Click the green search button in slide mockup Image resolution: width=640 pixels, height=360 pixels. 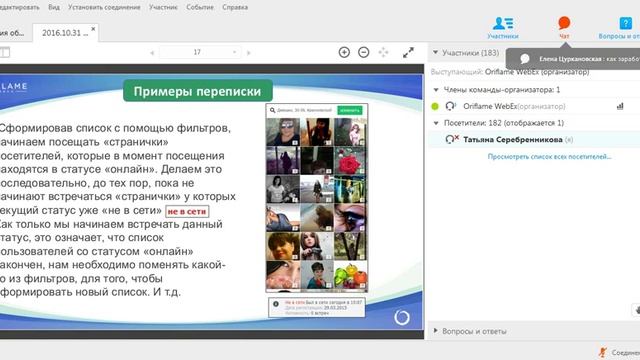(x=350, y=110)
